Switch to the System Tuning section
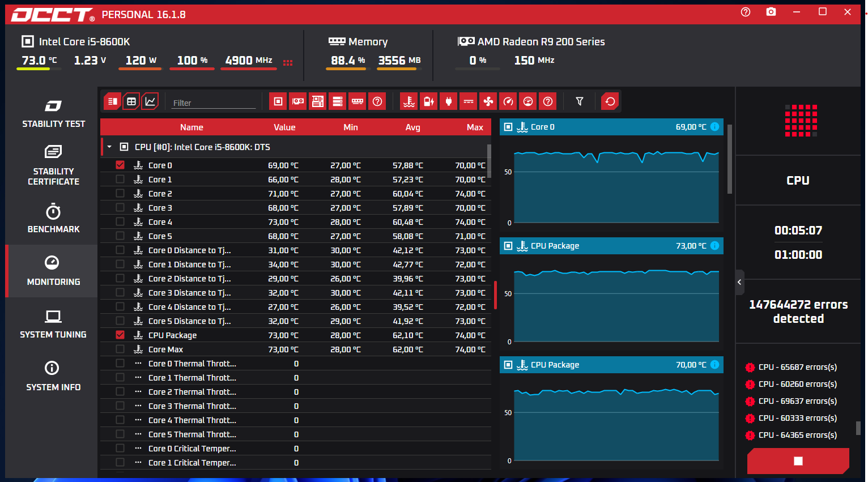 [x=53, y=324]
